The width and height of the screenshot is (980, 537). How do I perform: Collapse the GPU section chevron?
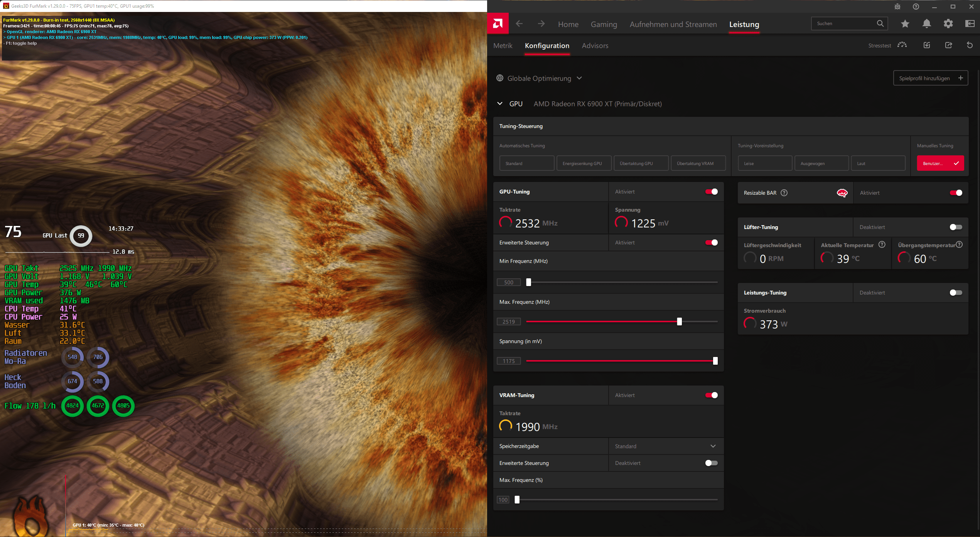(x=500, y=104)
